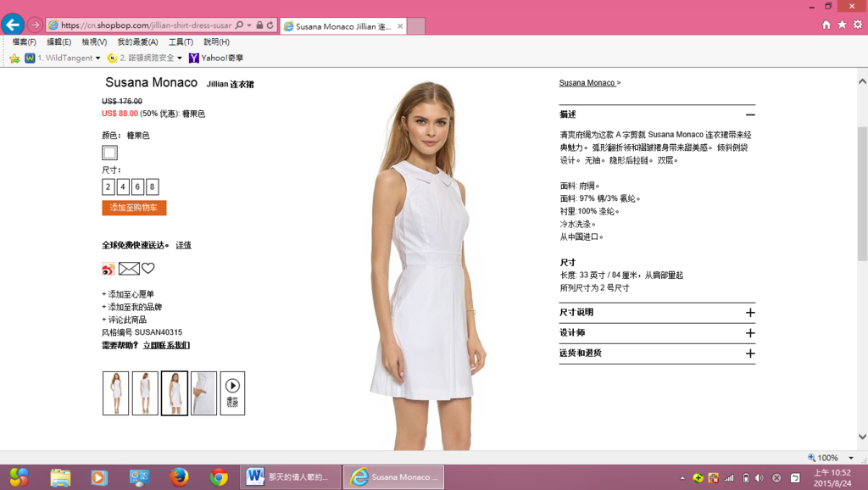This screenshot has width=868, height=490.
Task: Open a new browser tab
Action: [416, 26]
